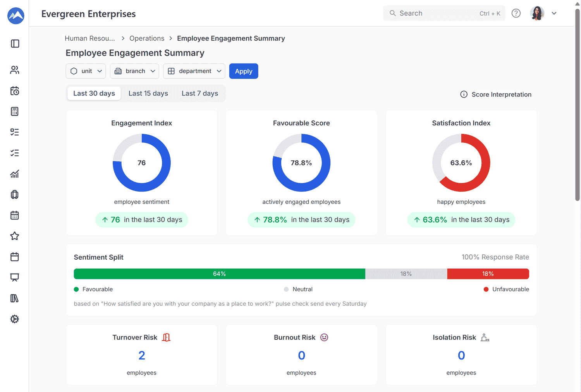Click the help question mark icon
Image resolution: width=581 pixels, height=392 pixels.
point(516,13)
